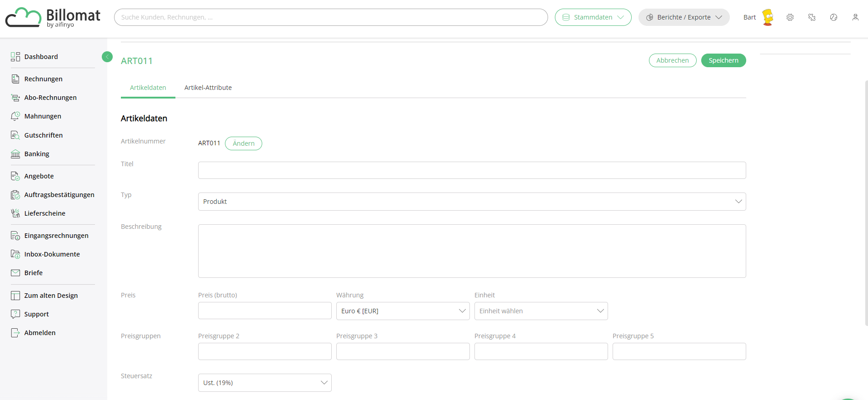Open the user account icon
Image resolution: width=868 pixels, height=400 pixels.
(855, 17)
